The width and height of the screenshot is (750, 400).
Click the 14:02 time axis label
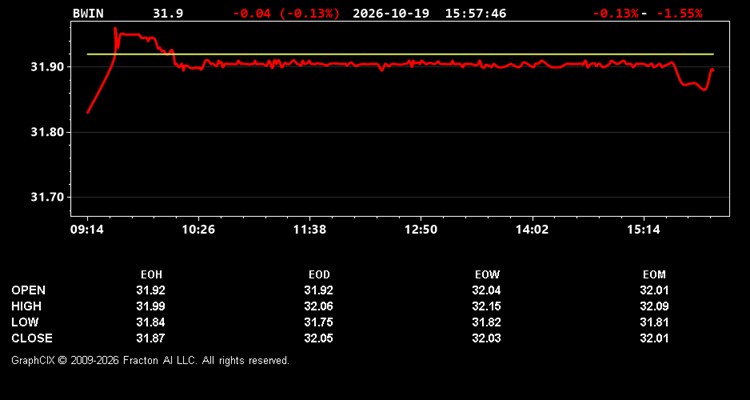(532, 230)
